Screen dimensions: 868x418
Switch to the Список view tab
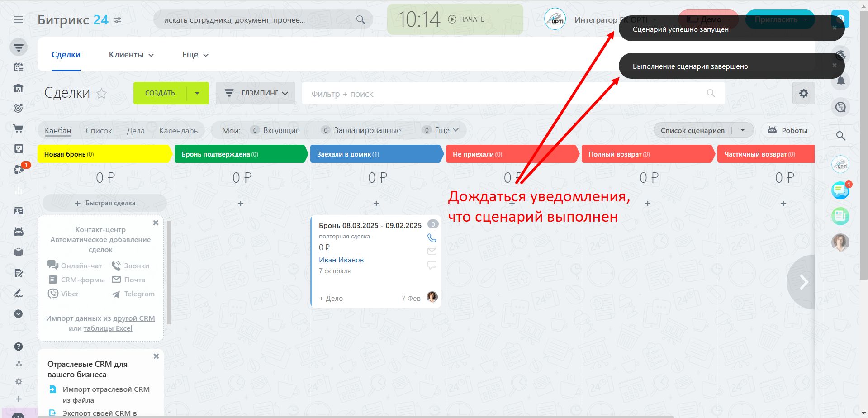pyautogui.click(x=99, y=131)
